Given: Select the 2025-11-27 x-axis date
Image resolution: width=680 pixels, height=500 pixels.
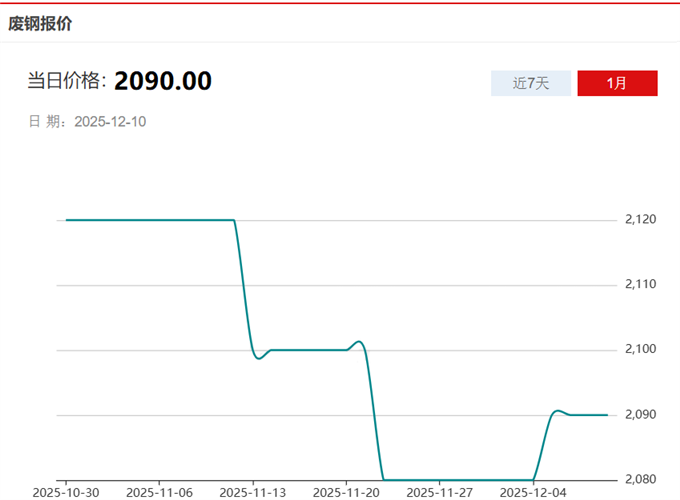Looking at the screenshot, I should [x=439, y=492].
